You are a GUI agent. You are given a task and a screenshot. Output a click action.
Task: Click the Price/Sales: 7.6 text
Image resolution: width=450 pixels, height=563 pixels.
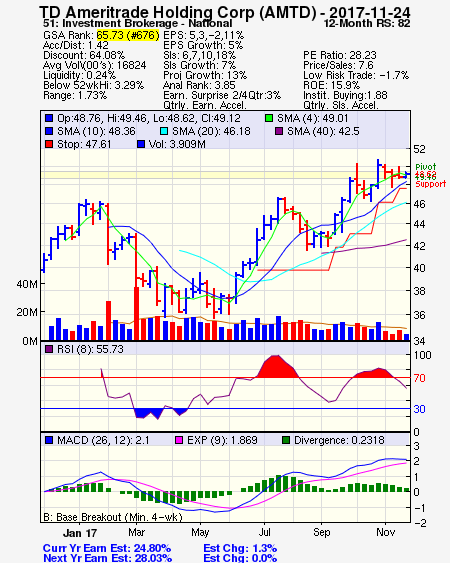(338, 65)
